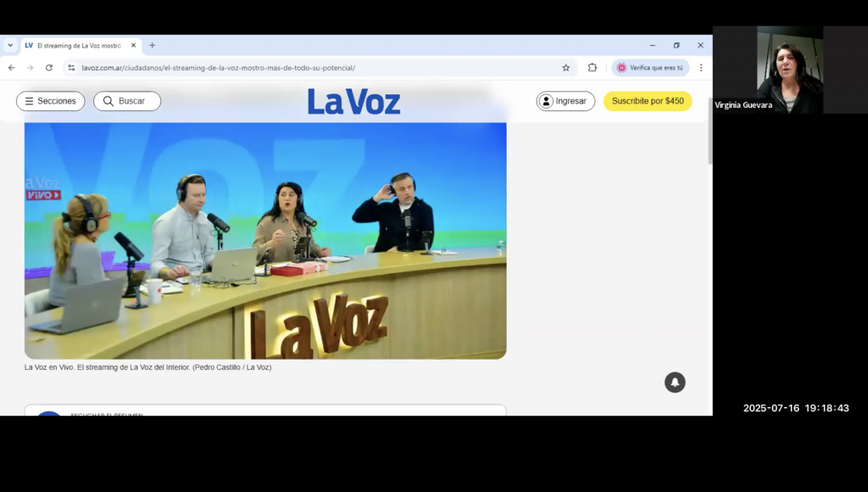Viewport: 868px width, 492px height.
Task: Click the notification bell icon
Action: 675,383
